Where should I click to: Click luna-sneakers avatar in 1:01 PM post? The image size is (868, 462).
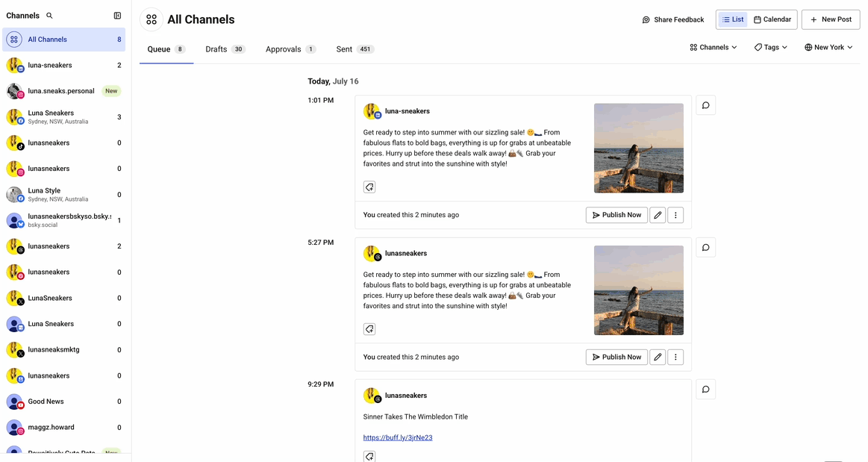pyautogui.click(x=372, y=111)
